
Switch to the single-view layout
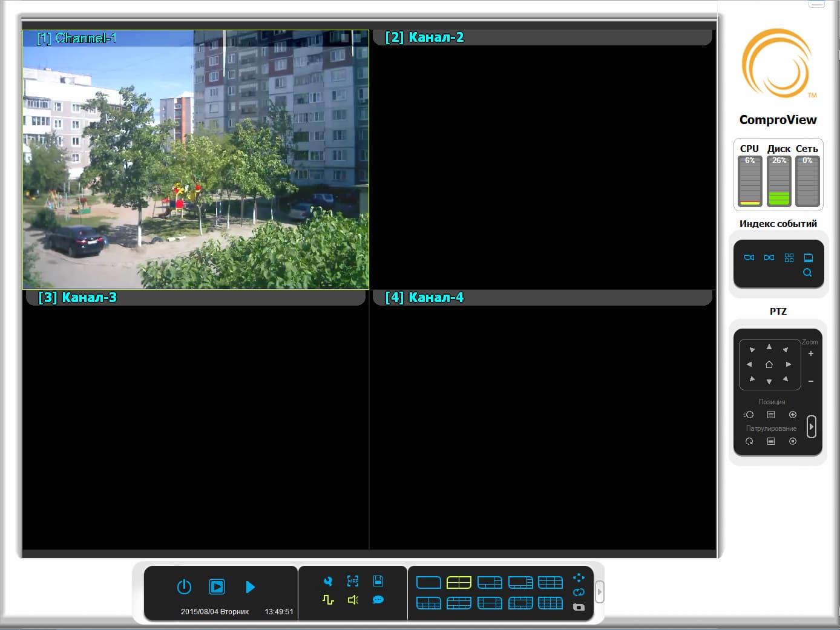428,582
